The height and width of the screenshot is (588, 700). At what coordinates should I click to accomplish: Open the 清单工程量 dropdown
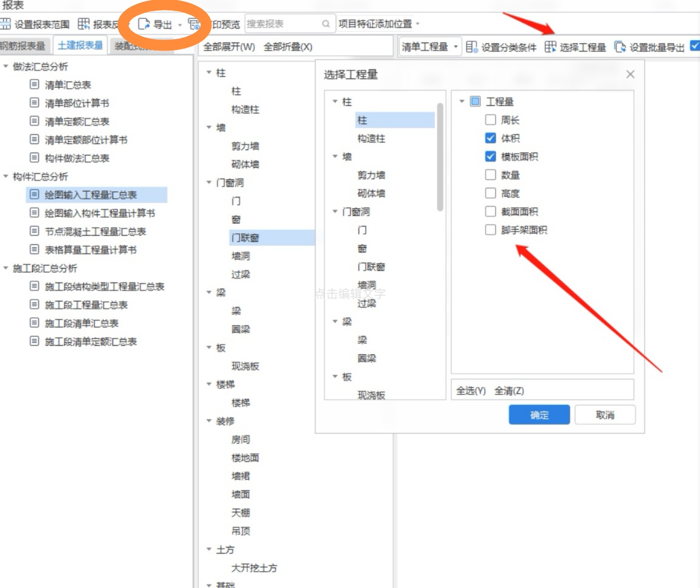click(430, 47)
